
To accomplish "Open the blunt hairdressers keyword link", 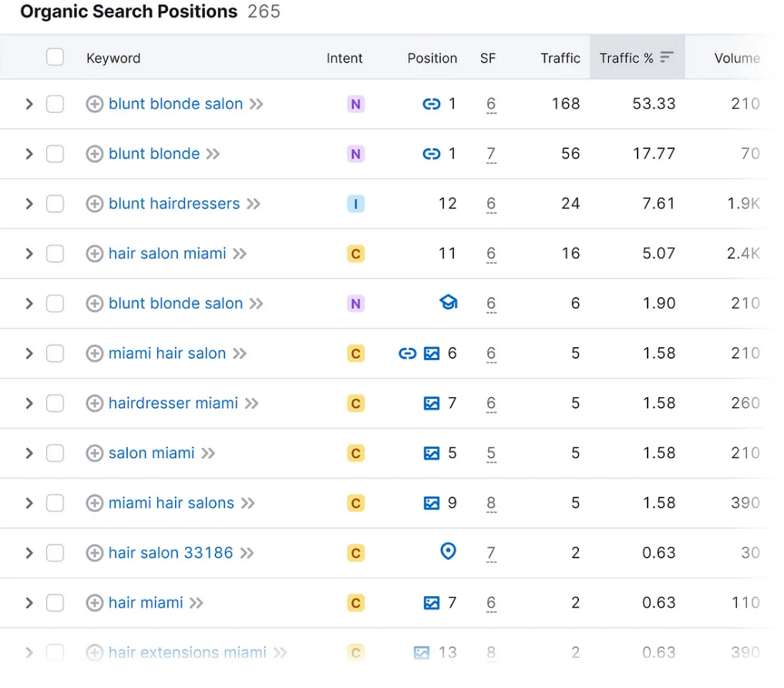I will click(174, 204).
